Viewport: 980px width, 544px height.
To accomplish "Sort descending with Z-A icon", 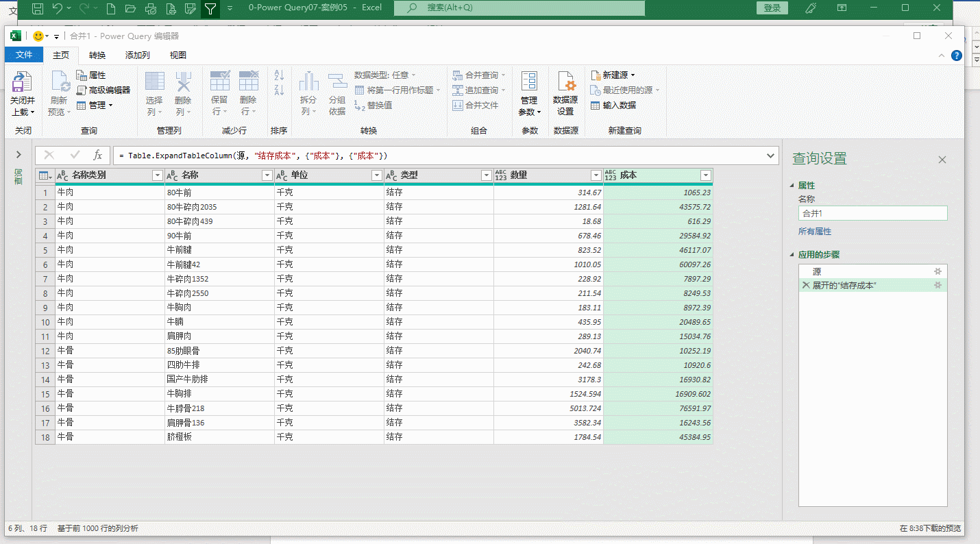I will (279, 90).
